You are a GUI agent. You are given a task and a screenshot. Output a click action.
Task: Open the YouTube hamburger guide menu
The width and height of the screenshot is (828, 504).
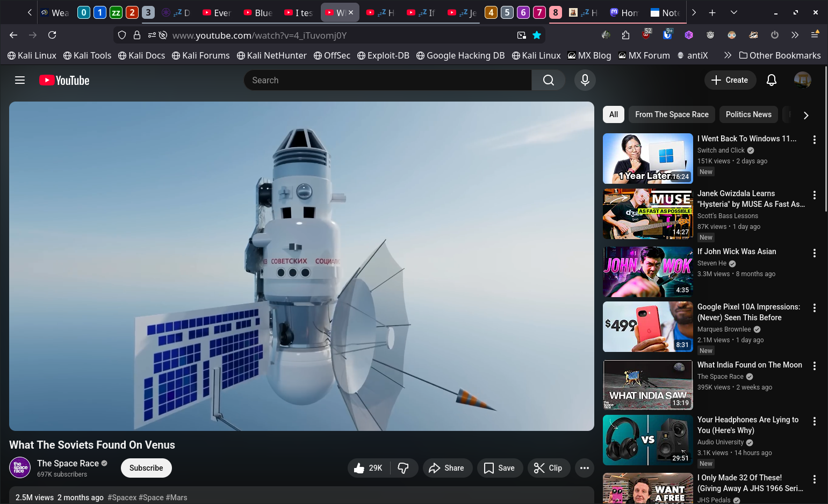click(20, 80)
